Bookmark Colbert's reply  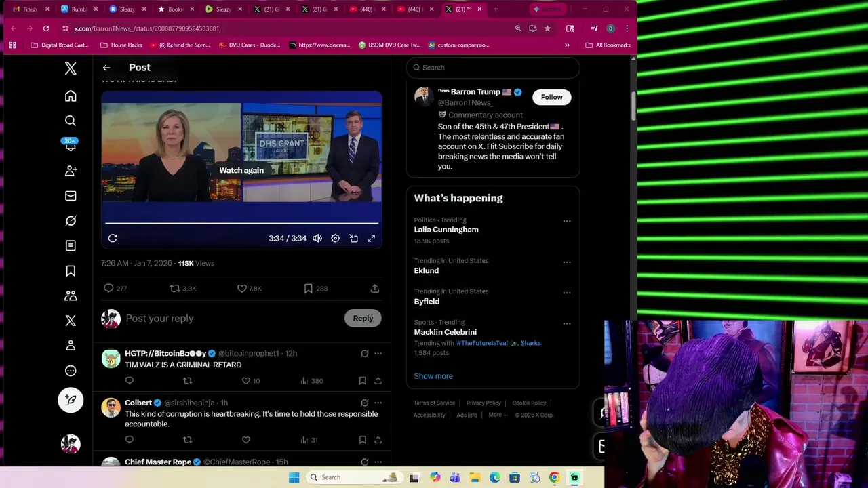point(363,440)
